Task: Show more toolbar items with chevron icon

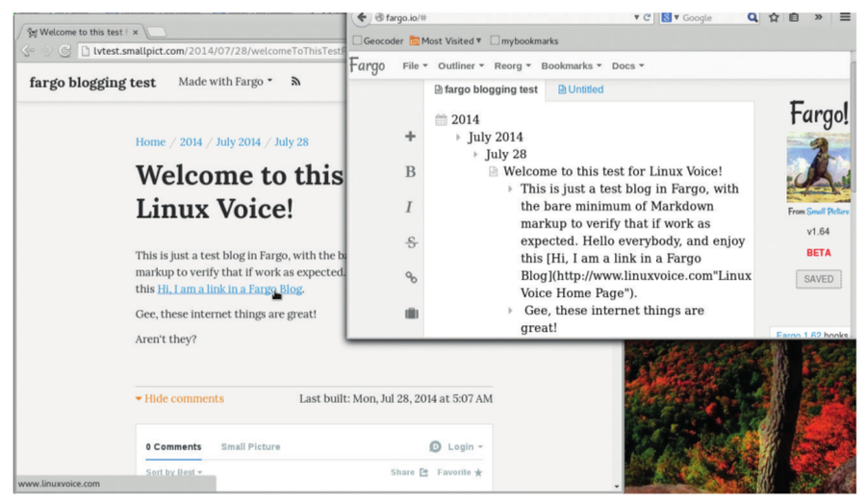Action: (819, 17)
